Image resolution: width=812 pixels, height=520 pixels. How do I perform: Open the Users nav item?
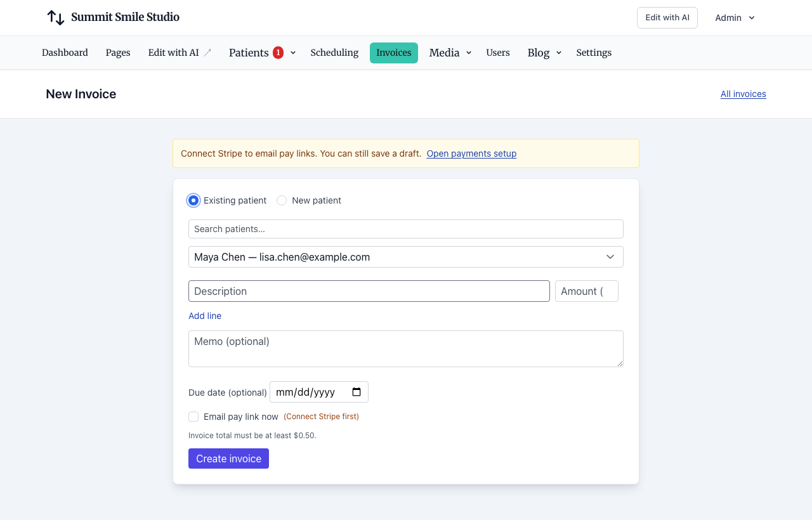tap(498, 53)
